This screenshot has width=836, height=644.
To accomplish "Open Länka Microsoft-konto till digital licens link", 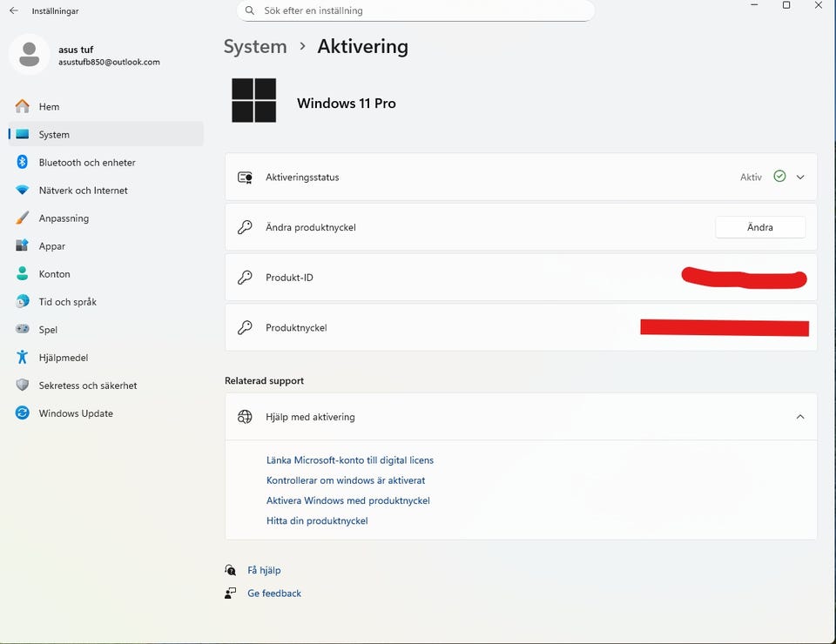I will [x=349, y=460].
